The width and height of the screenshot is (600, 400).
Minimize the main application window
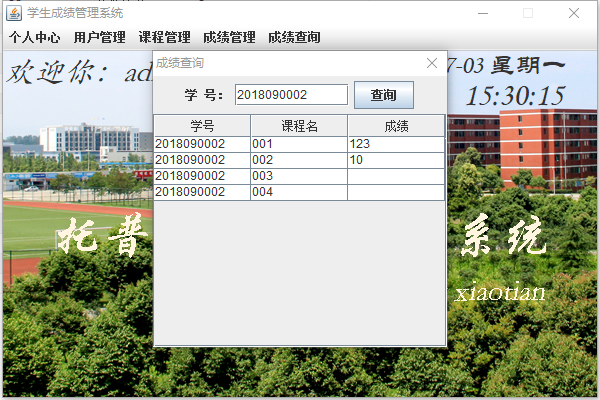[483, 13]
